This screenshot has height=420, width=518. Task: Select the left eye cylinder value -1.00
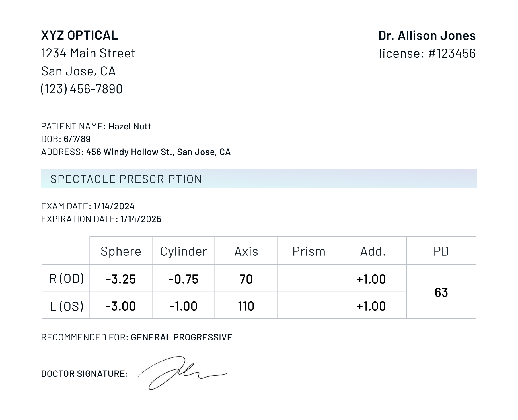pyautogui.click(x=183, y=306)
